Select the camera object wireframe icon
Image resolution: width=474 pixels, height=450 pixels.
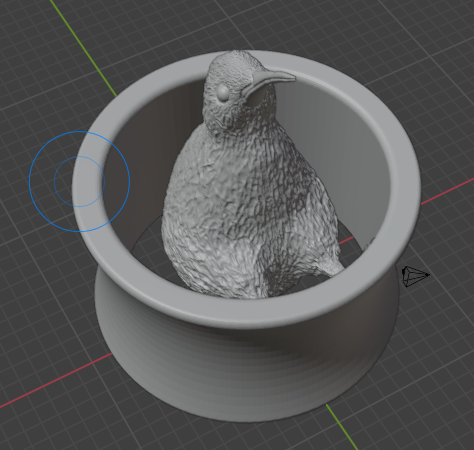point(416,276)
